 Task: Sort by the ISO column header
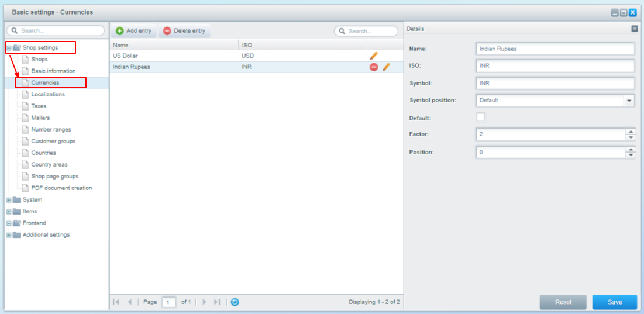pos(302,45)
